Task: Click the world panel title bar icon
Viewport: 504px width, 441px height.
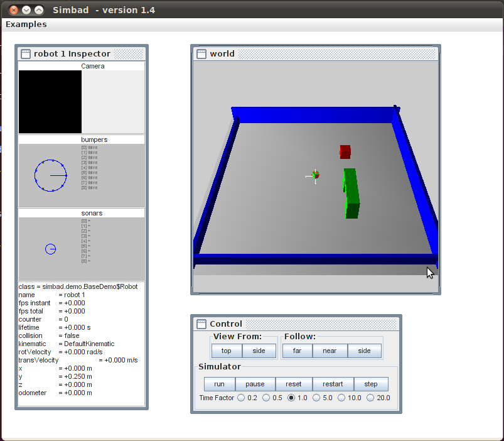Action: click(x=201, y=53)
